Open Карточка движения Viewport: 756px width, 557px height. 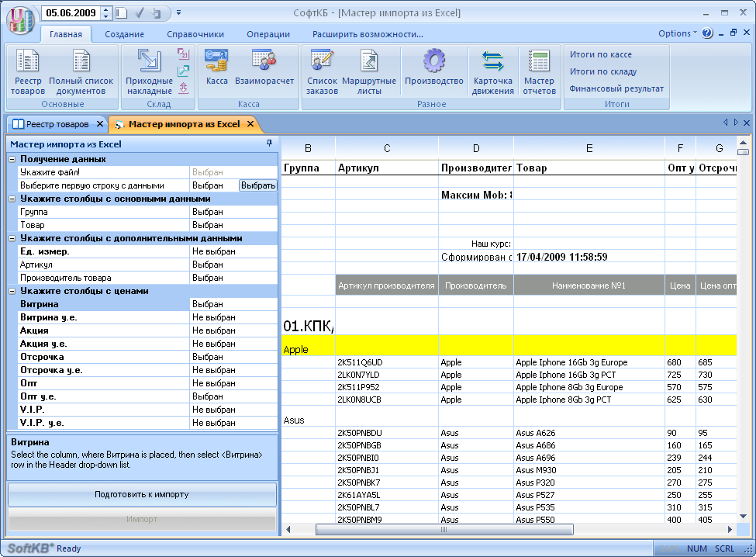coord(492,71)
